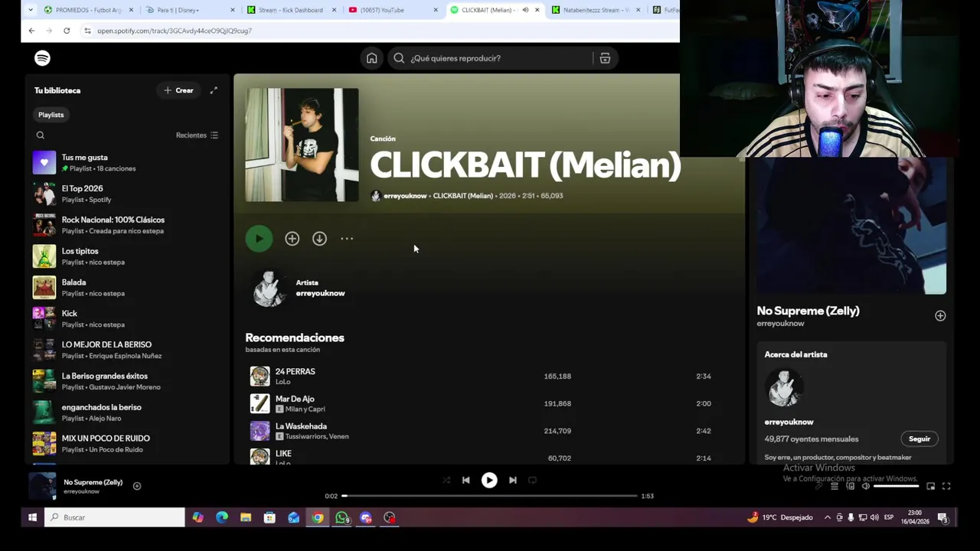
Task: Open the El Top 2026 playlist
Action: [126, 194]
